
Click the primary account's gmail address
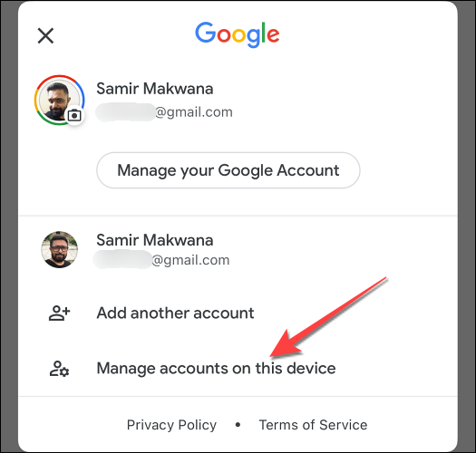tap(164, 112)
